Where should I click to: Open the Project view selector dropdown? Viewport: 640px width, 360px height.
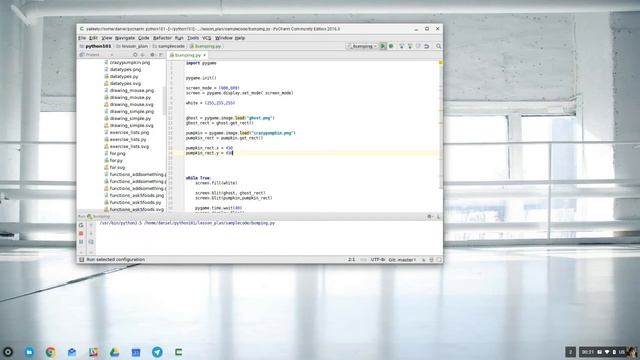96,55
